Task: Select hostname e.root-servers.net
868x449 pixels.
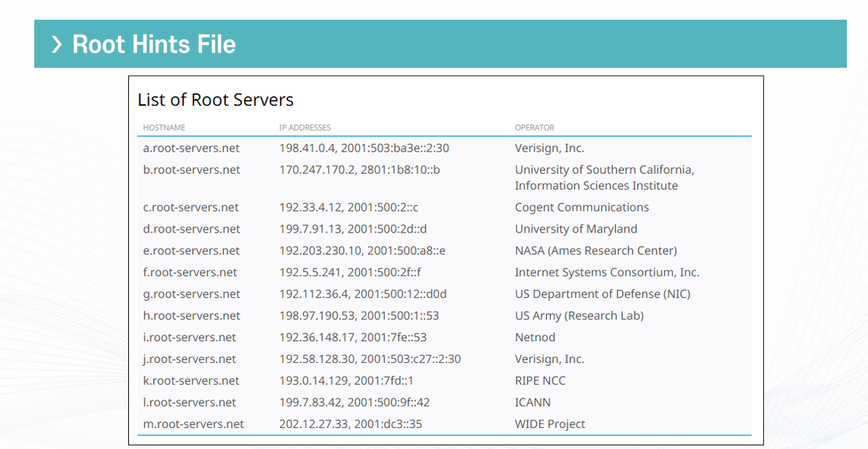Action: 192,251
